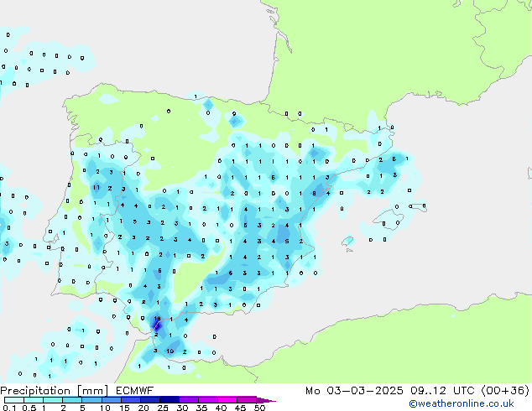Click the 40–45 mm legend color swatch

point(227,400)
